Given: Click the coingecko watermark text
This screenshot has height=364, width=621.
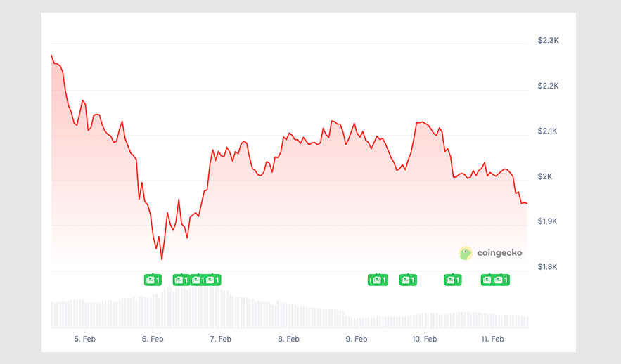Looking at the screenshot, I should coord(499,253).
